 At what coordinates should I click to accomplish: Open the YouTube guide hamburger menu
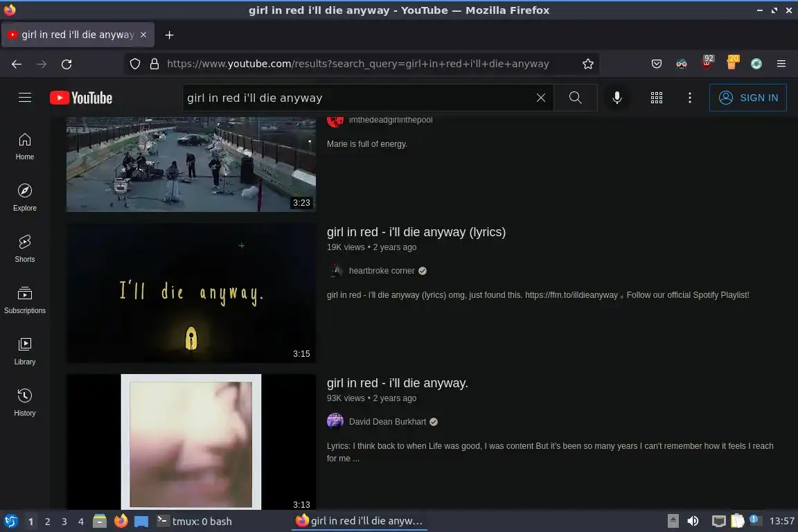[x=25, y=97]
